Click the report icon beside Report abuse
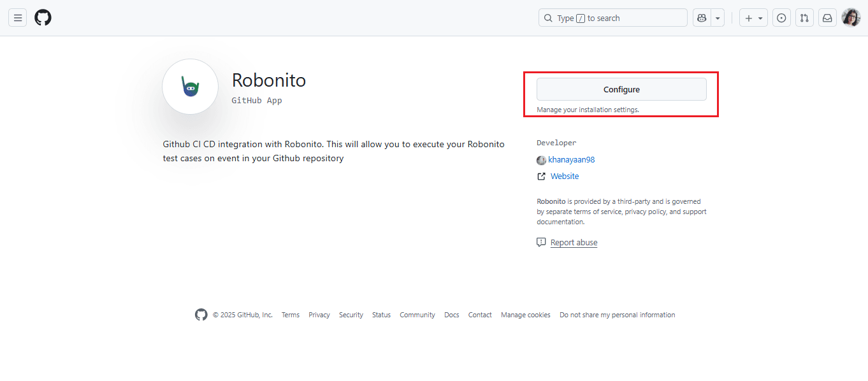Image resolution: width=868 pixels, height=381 pixels. (541, 242)
